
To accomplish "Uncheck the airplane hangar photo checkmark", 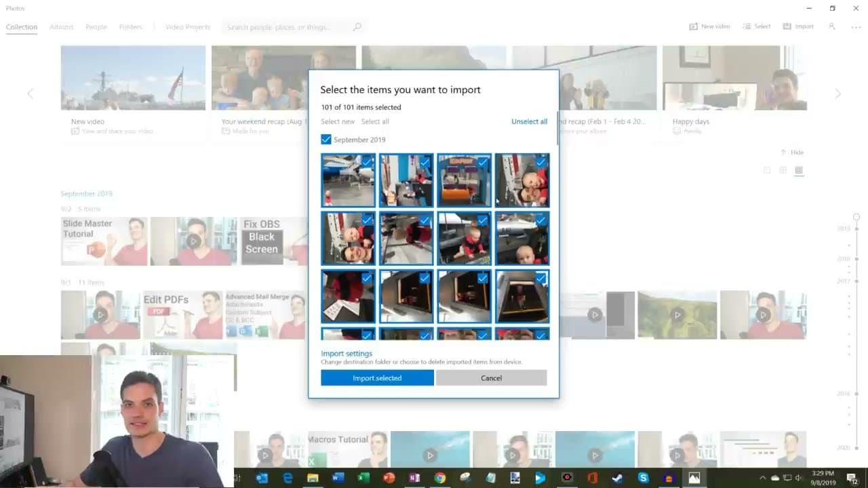I will [x=367, y=162].
